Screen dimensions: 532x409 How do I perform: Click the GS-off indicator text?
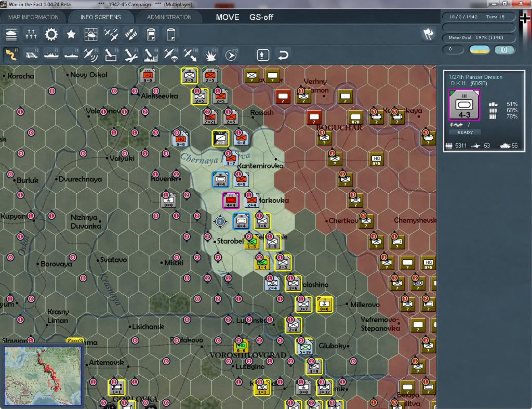[x=261, y=17]
